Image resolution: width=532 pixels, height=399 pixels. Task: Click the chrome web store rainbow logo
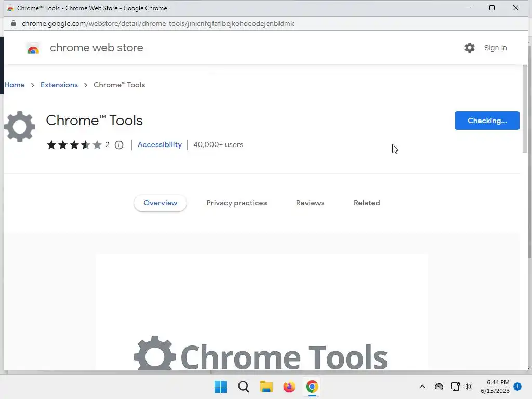(33, 48)
